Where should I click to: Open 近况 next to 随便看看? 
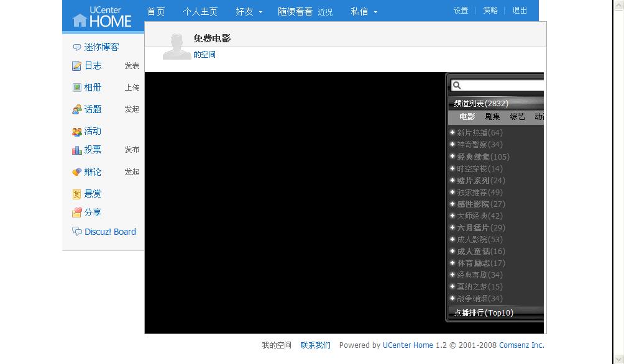coord(325,12)
